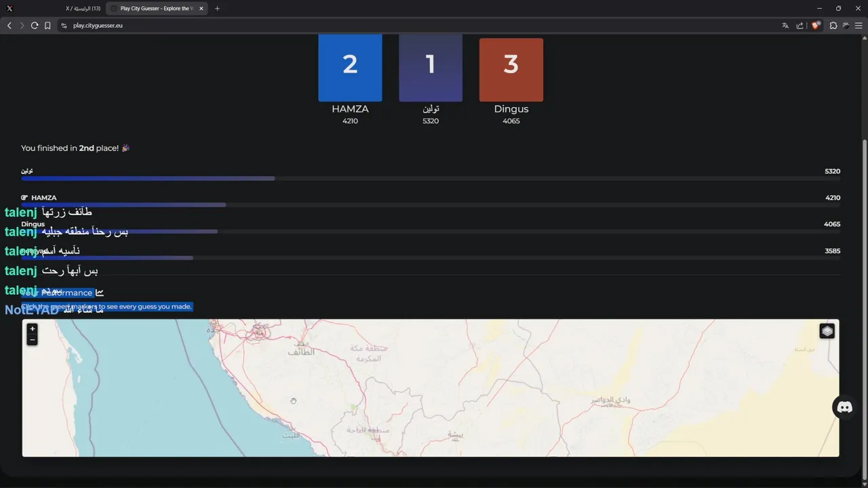Screen dimensions: 868x488
Task: Click the pinned X tab icon
Action: 9,9
